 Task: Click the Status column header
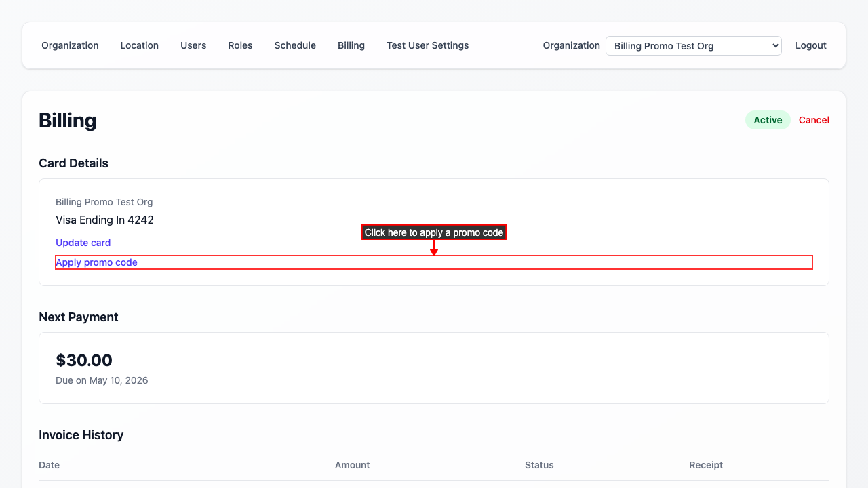pos(539,465)
